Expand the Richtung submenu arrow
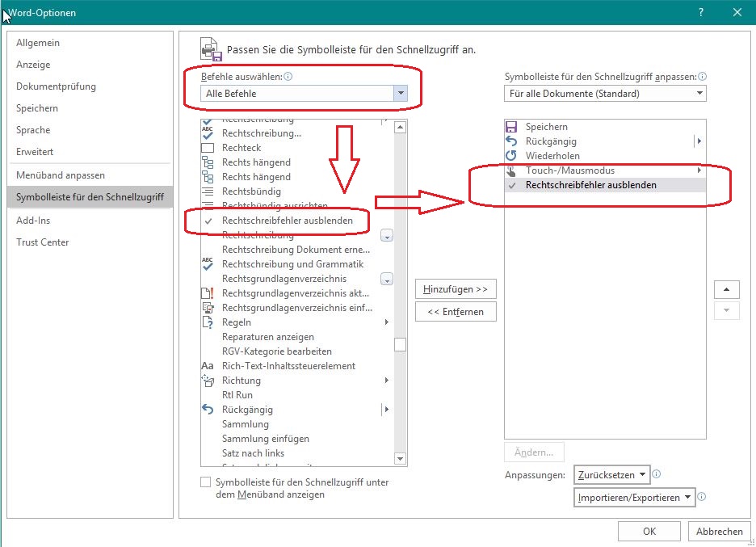756x547 pixels. pyautogui.click(x=387, y=381)
